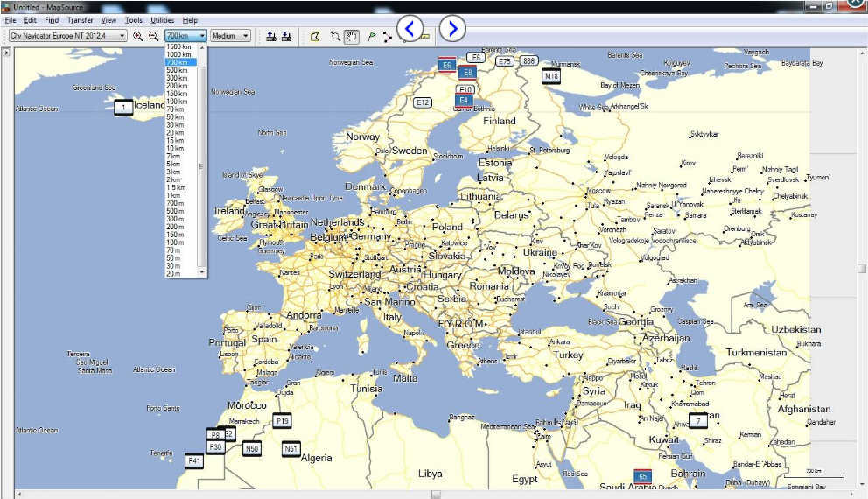Open the File menu
This screenshot has height=499, width=868.
[10, 20]
